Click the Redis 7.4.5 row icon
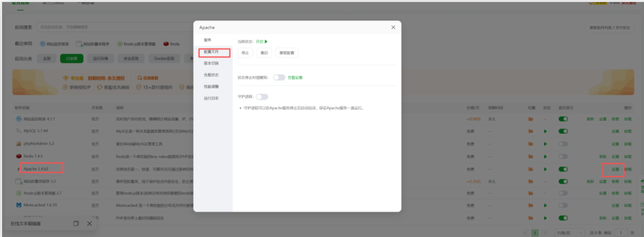The image size is (644, 237). (18, 156)
